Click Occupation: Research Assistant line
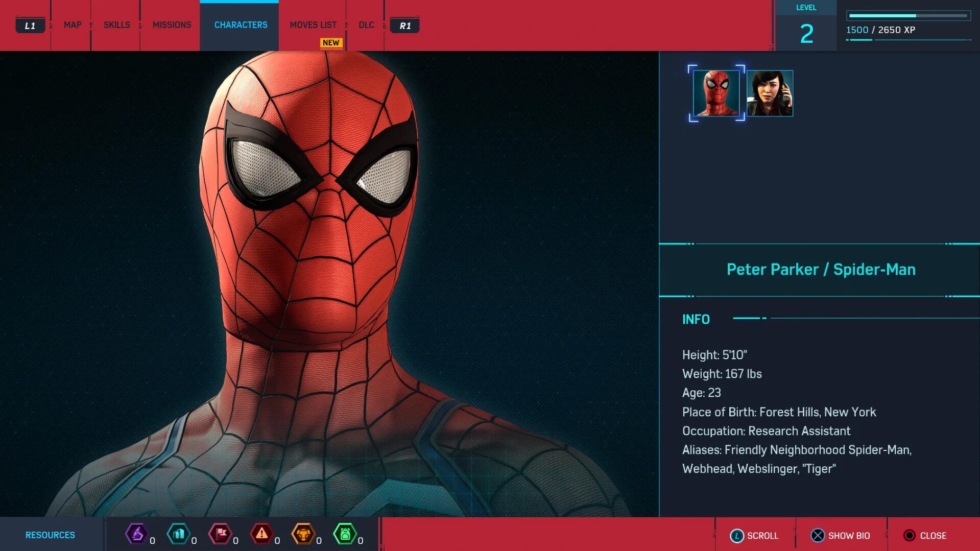Viewport: 980px width, 551px height. click(x=766, y=431)
